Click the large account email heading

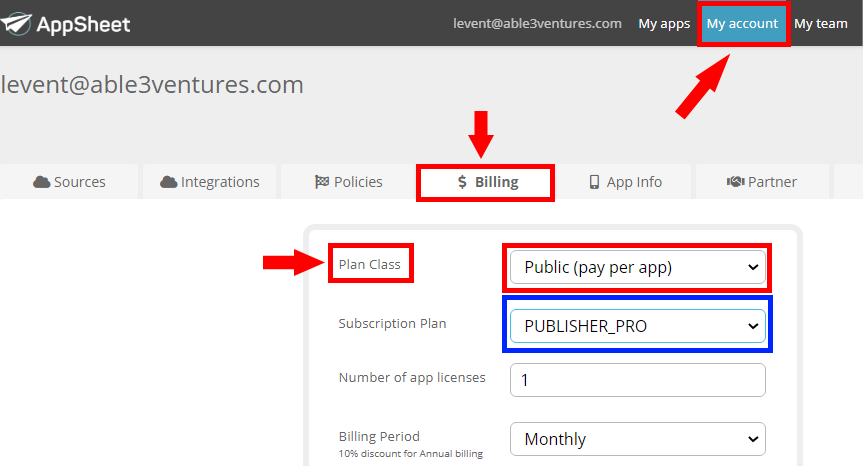click(x=152, y=85)
